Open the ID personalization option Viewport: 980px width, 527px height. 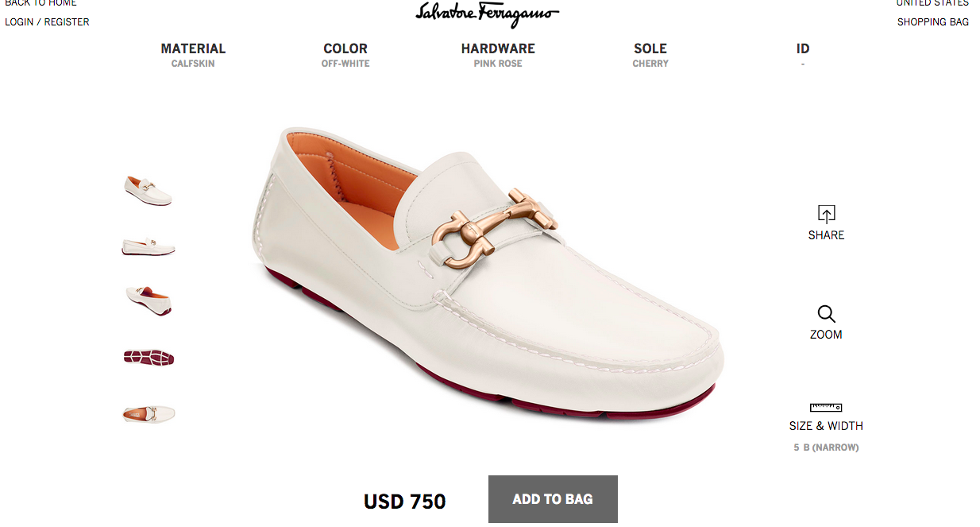[x=803, y=55]
